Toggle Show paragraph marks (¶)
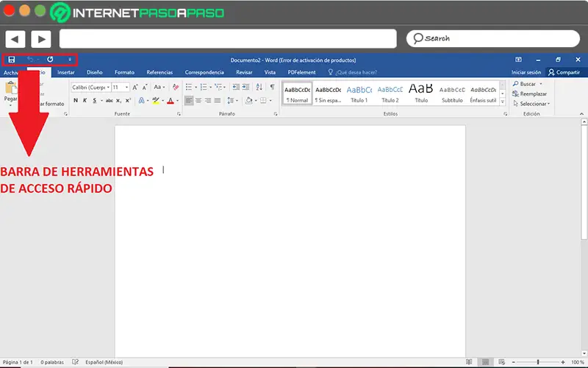The width and height of the screenshot is (588, 368). 272,87
